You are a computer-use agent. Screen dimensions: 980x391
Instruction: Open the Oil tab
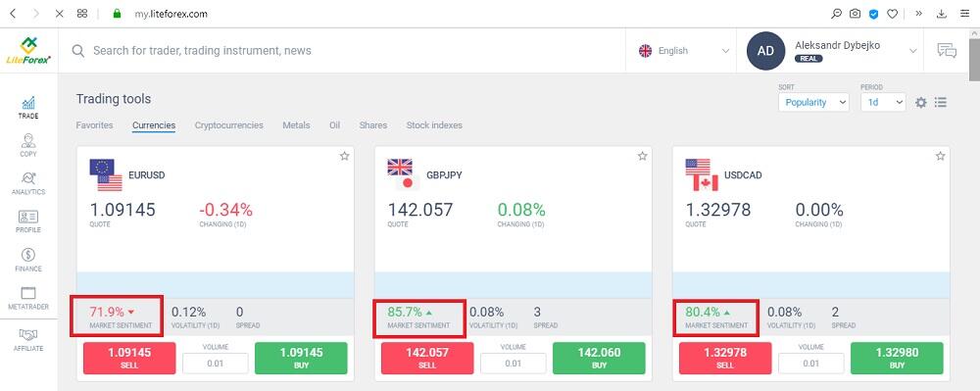click(x=334, y=124)
